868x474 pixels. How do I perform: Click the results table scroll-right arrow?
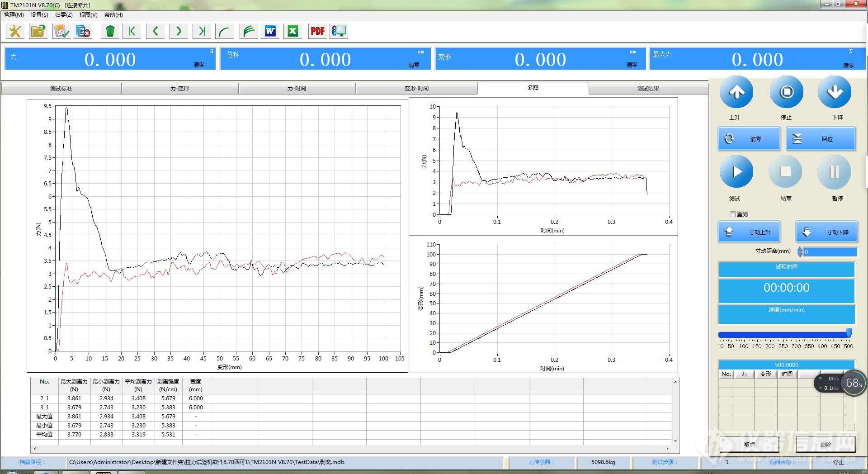click(667, 449)
